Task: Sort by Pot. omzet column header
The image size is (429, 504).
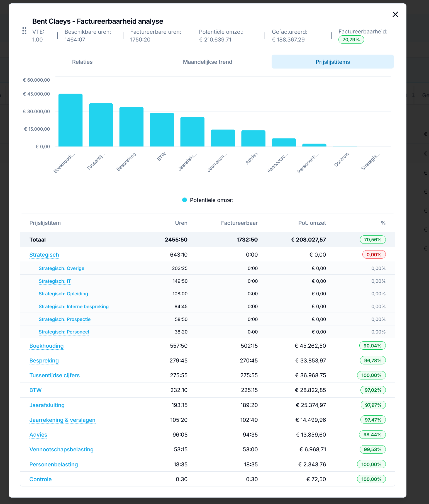Action: pos(312,223)
